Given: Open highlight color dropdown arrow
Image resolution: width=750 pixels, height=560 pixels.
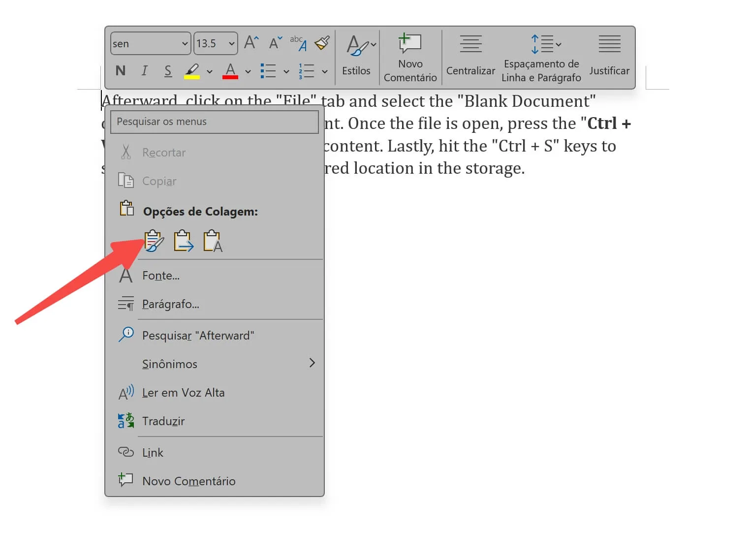Looking at the screenshot, I should coord(210,71).
